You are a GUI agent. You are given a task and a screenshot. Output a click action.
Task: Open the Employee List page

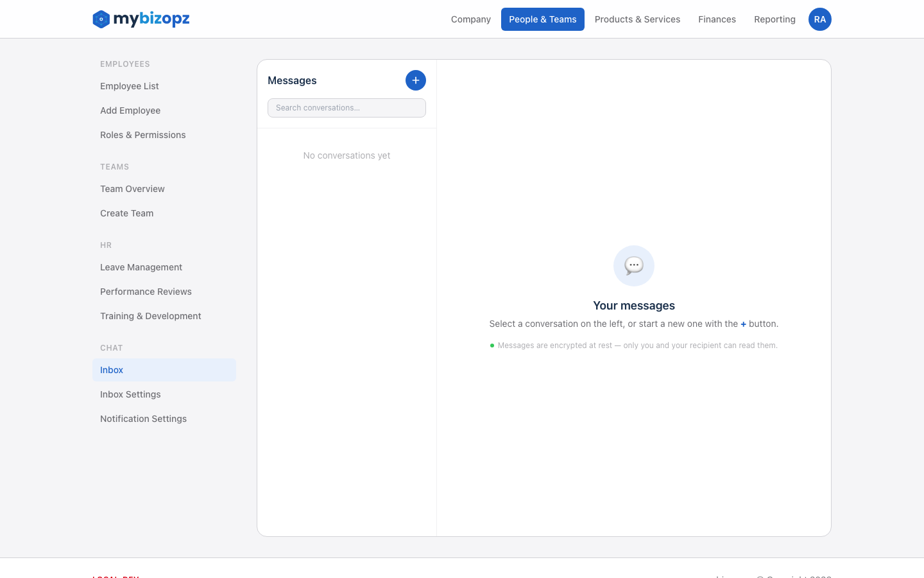click(129, 86)
